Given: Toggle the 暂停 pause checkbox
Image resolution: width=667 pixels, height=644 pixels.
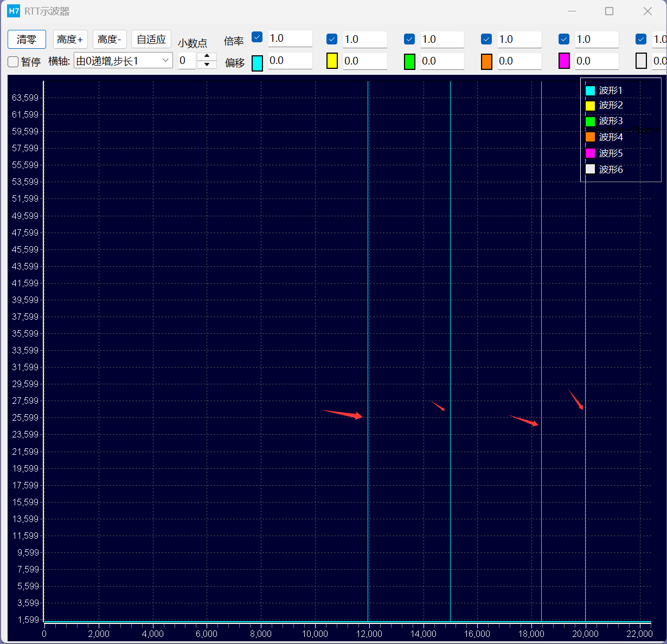Looking at the screenshot, I should tap(13, 62).
